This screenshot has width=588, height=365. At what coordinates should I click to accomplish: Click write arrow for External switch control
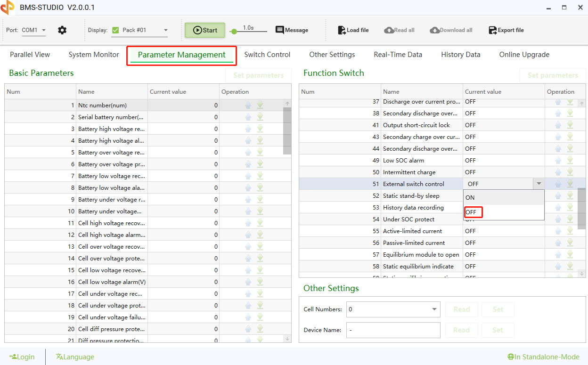coord(570,184)
